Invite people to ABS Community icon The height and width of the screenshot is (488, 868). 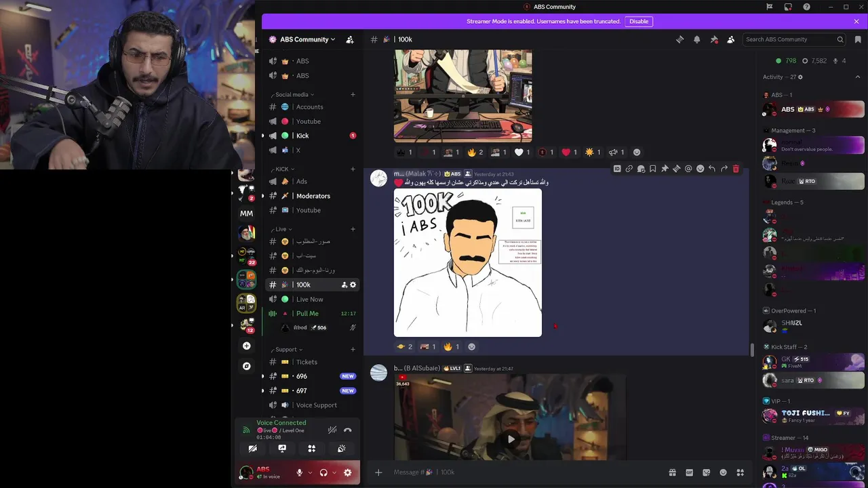[350, 39]
